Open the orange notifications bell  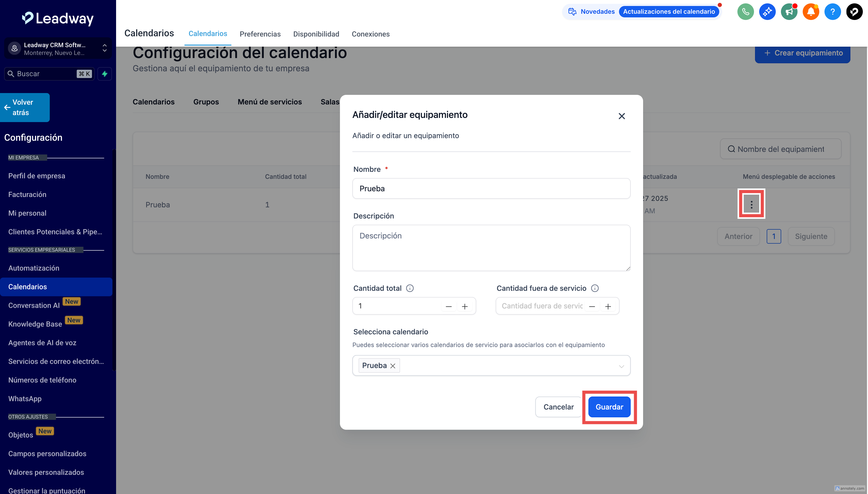811,12
